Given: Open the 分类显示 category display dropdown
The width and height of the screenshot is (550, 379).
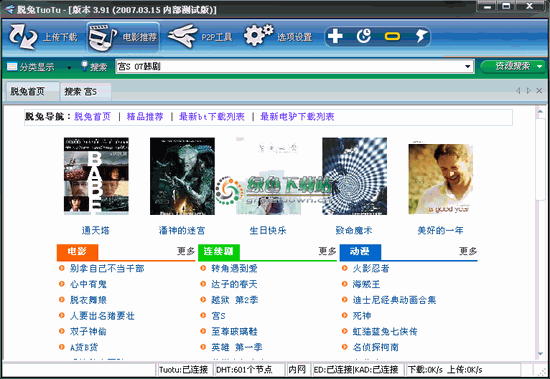Looking at the screenshot, I should (39, 67).
